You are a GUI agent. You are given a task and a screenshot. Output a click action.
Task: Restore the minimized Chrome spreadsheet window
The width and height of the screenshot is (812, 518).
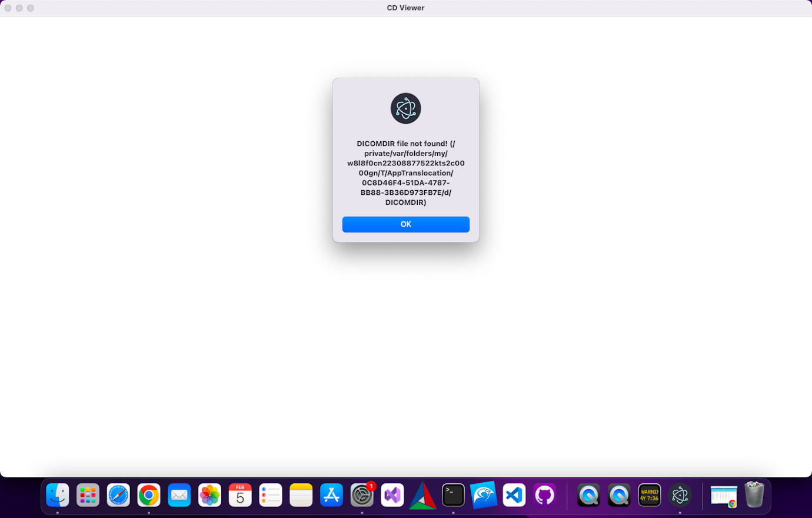pyautogui.click(x=724, y=495)
